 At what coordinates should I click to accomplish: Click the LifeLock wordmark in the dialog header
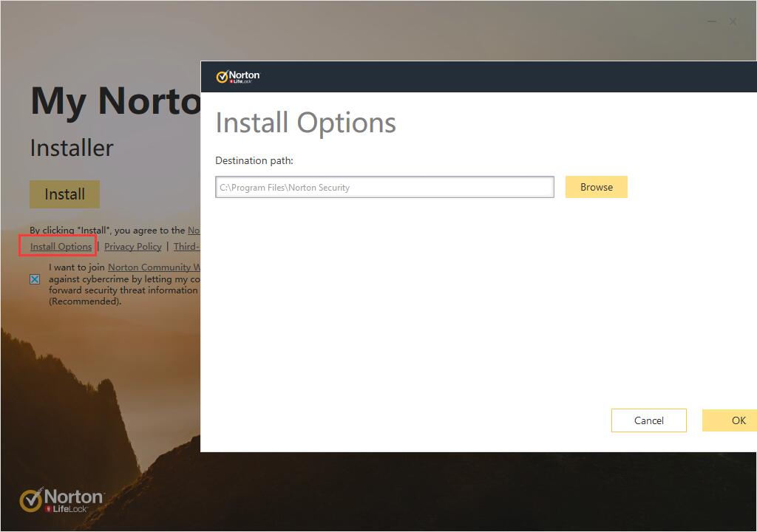[240, 81]
